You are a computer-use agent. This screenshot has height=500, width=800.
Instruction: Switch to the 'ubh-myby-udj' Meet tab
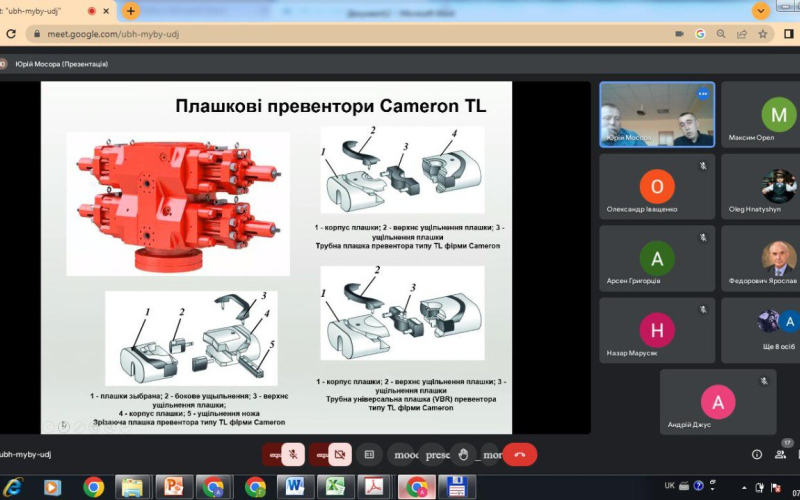tap(56, 11)
